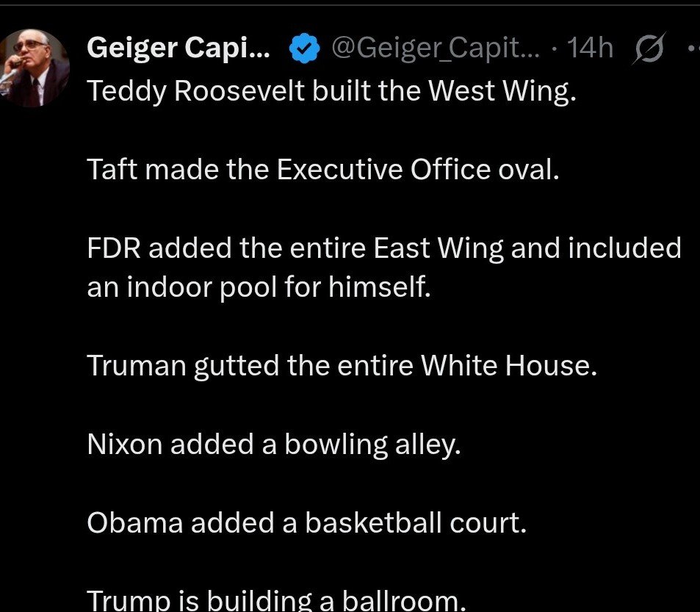
Task: Click the "Teddy Roosevelt built the West Wing" line
Action: [328, 91]
